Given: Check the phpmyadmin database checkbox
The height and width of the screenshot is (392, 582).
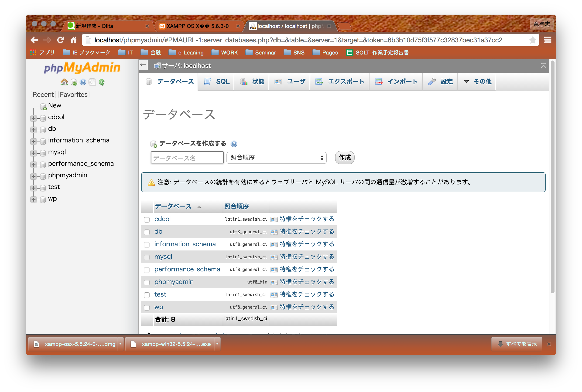Looking at the screenshot, I should point(147,282).
